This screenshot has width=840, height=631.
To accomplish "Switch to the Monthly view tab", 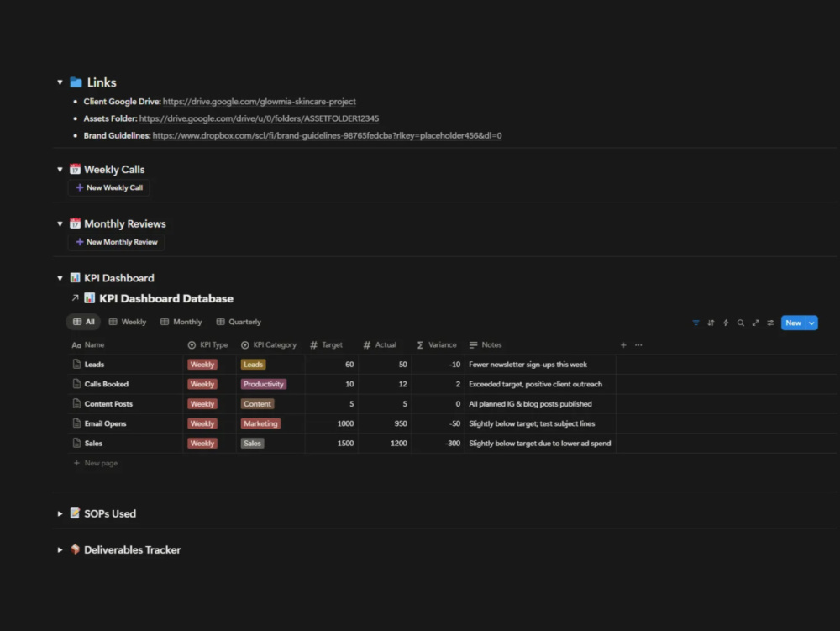I will coord(181,322).
